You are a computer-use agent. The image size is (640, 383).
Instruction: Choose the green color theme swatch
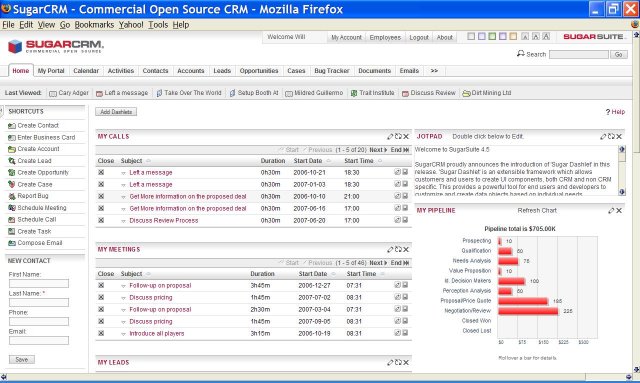click(x=492, y=37)
